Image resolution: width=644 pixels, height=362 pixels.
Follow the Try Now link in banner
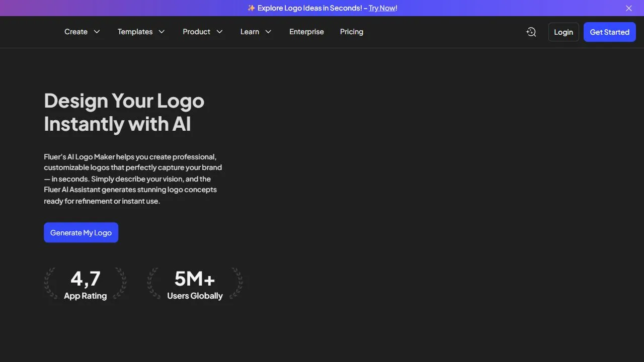(x=382, y=8)
